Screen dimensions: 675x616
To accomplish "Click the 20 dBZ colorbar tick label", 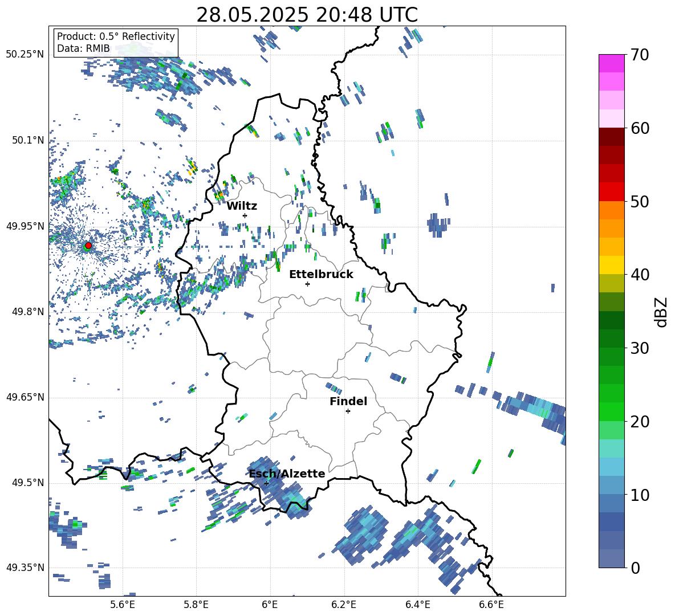I will pyautogui.click(x=640, y=421).
